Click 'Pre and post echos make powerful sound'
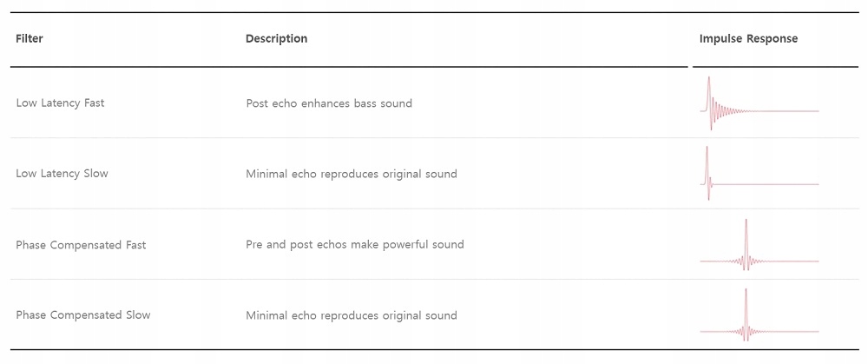 [x=354, y=244]
